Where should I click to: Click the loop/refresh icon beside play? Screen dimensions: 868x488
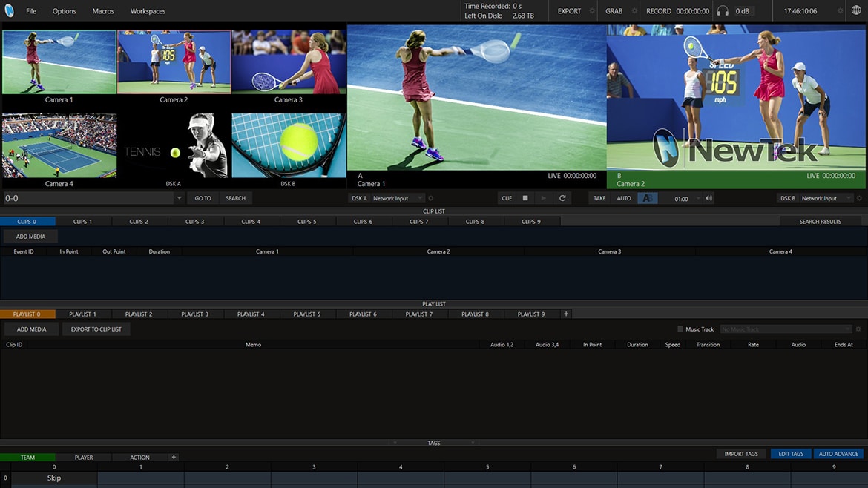click(x=562, y=198)
